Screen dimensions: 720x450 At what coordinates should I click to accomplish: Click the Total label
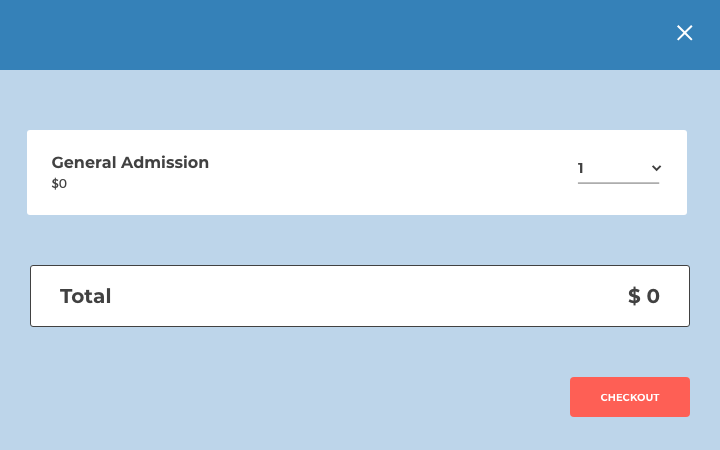point(85,296)
